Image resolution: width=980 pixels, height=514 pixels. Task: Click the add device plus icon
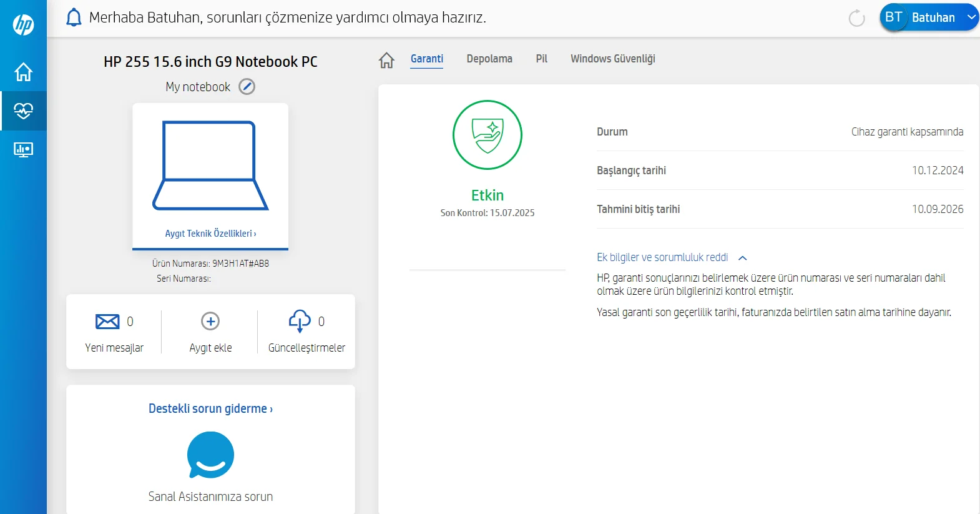(x=210, y=321)
